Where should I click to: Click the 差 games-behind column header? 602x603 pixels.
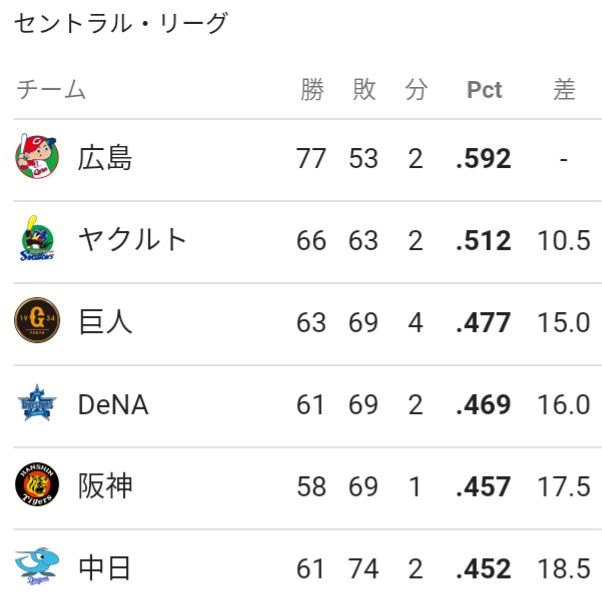coord(564,90)
